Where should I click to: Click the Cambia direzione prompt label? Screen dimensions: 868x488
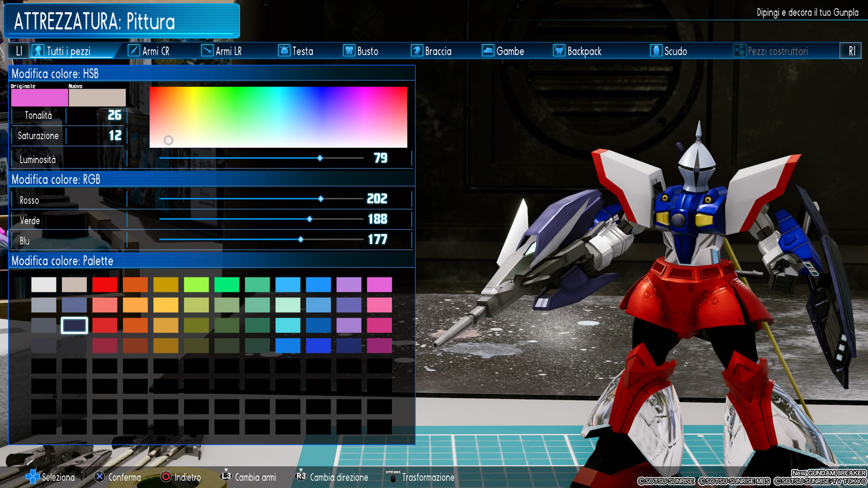tap(339, 477)
